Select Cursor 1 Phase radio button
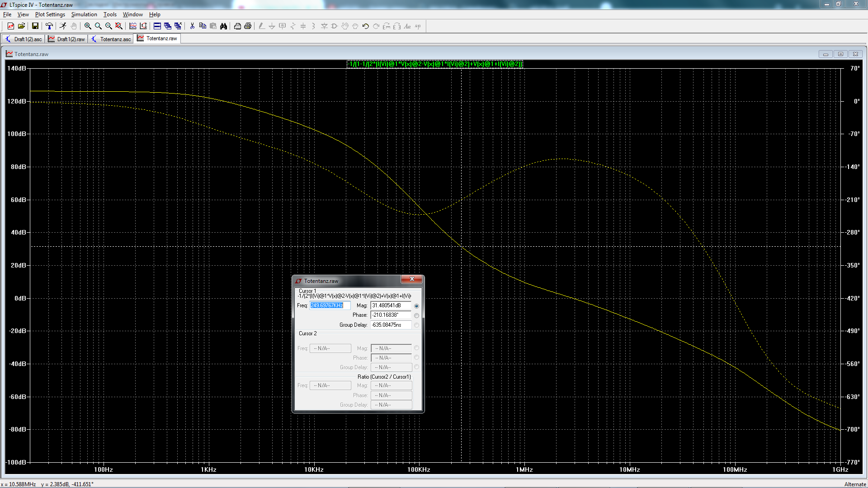The width and height of the screenshot is (868, 488). pyautogui.click(x=416, y=315)
